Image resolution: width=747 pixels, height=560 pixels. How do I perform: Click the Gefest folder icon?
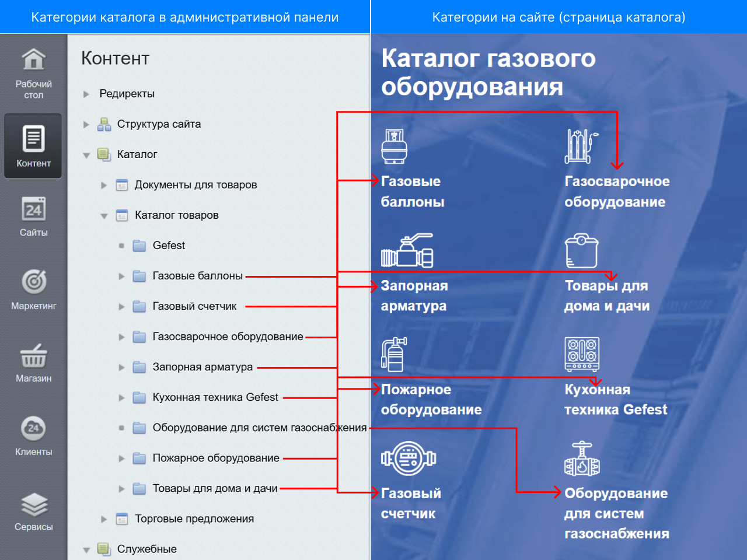pyautogui.click(x=139, y=246)
